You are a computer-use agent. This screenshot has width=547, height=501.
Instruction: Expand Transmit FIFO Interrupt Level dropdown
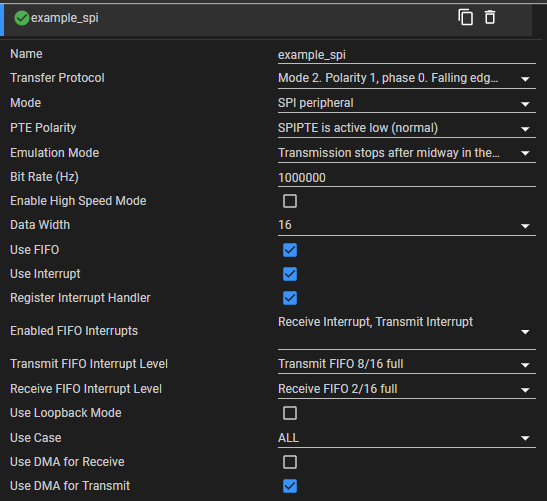[x=407, y=364]
